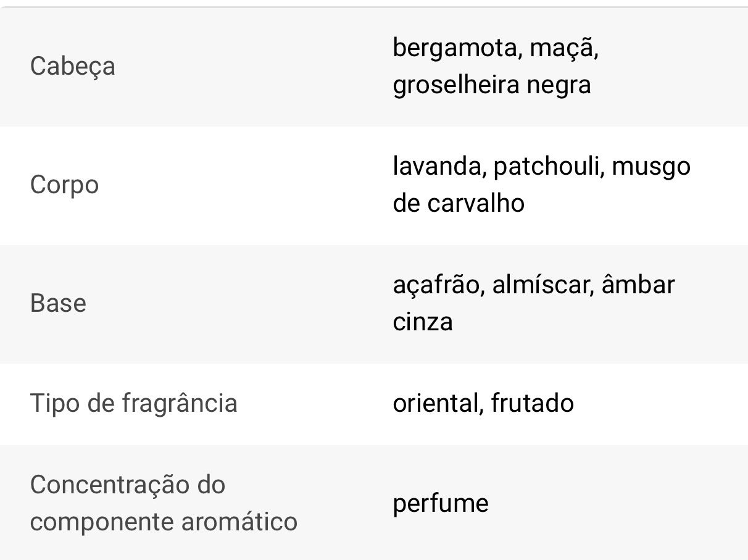Click the Tipo de fragrância label
Viewport: 748px width, 560px height.
133,403
